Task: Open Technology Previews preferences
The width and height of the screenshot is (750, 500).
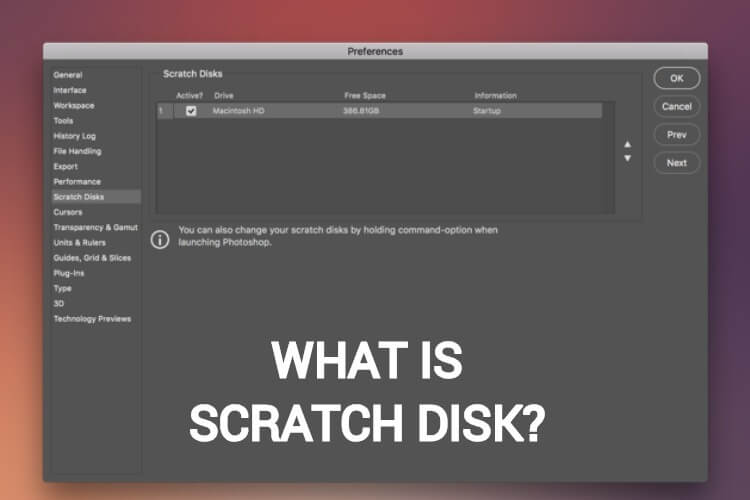Action: coord(92,319)
